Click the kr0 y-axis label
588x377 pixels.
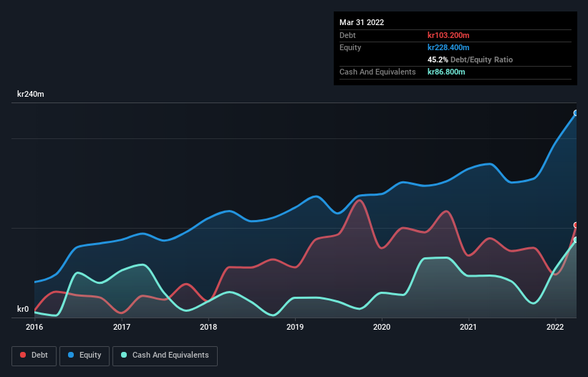[x=23, y=309]
